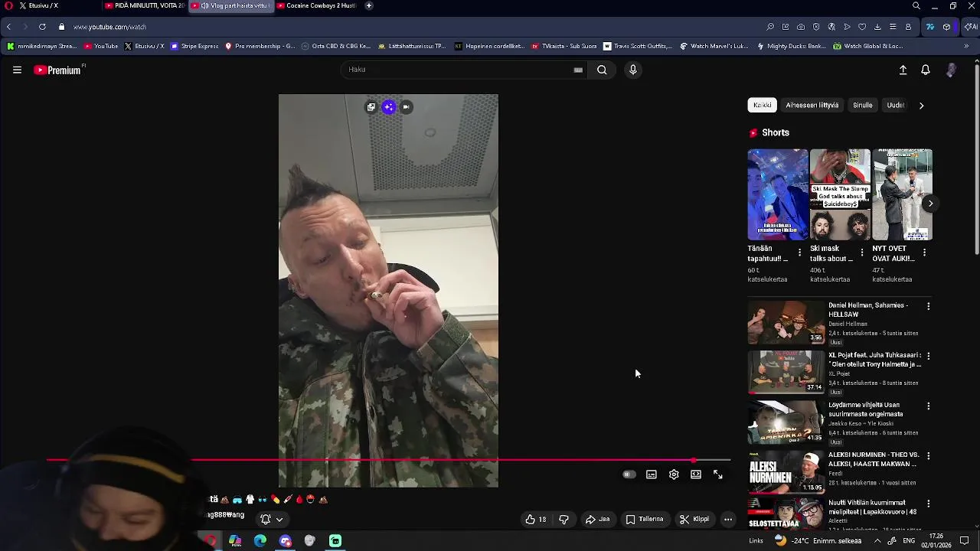Screen dimensions: 980x551
Task: Show hidden system tray icons chevron
Action: coord(877,541)
